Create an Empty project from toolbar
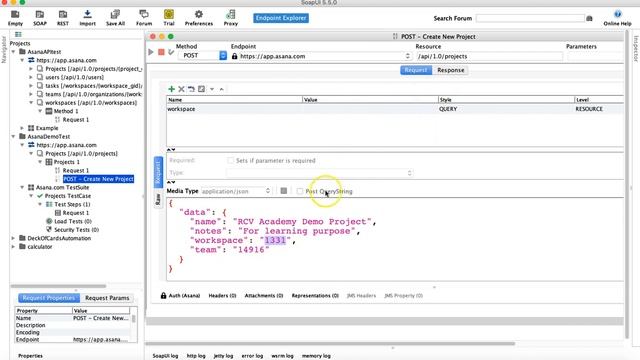Viewport: 640px width, 360px height. tap(15, 18)
